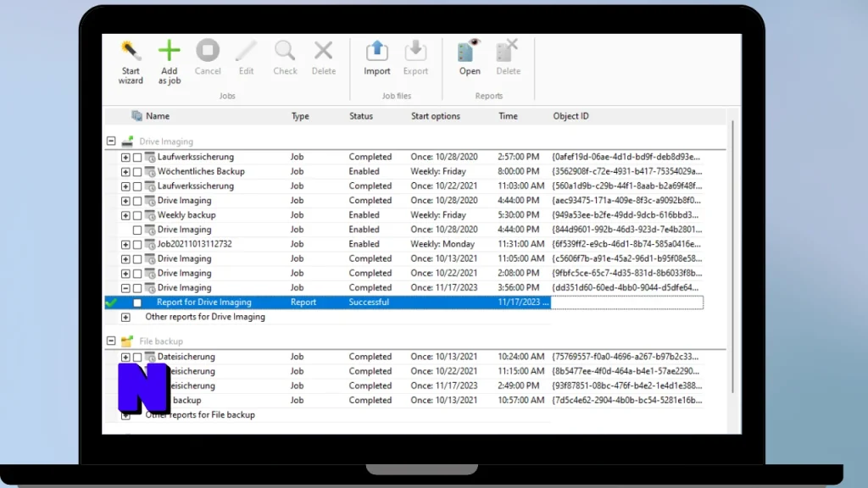Screen dimensions: 868x488
Task: Sort by Time column header
Action: coord(508,116)
